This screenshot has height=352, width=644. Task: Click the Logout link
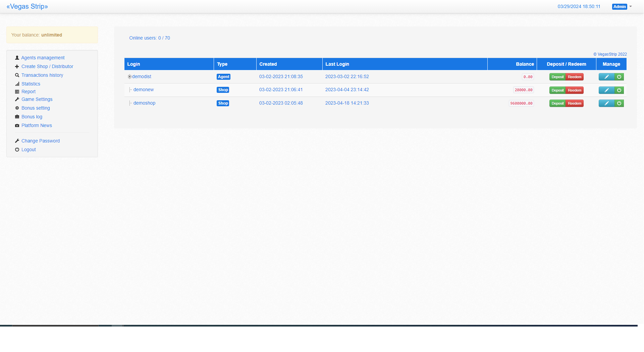tap(29, 150)
